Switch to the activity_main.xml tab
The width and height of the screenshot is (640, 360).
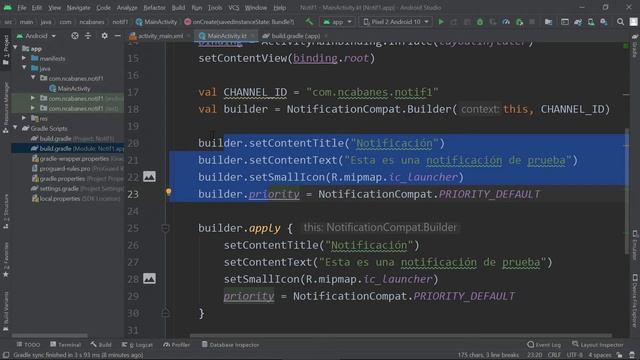(x=159, y=36)
